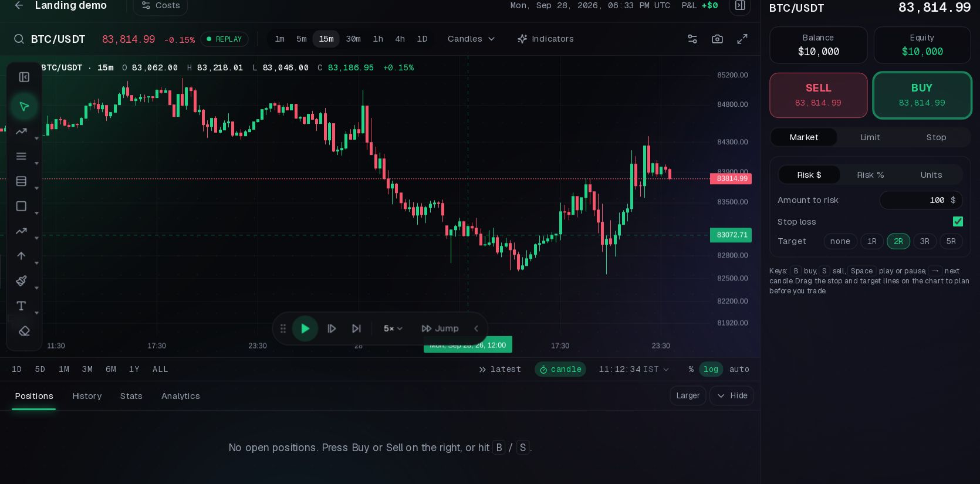Viewport: 980px width, 484px height.
Task: Switch to the 1h timeframe
Action: (378, 39)
